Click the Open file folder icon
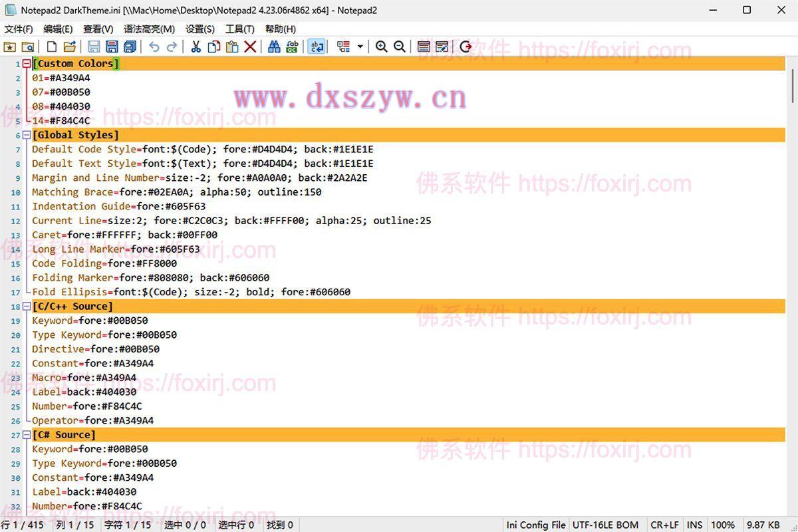This screenshot has width=798, height=532. click(x=69, y=47)
